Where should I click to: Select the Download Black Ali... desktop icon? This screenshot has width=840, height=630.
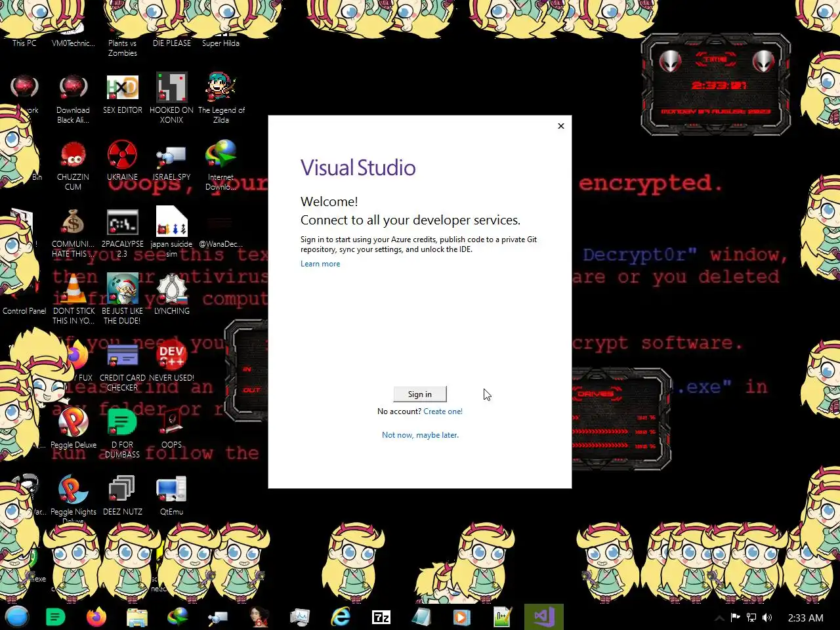click(x=73, y=98)
